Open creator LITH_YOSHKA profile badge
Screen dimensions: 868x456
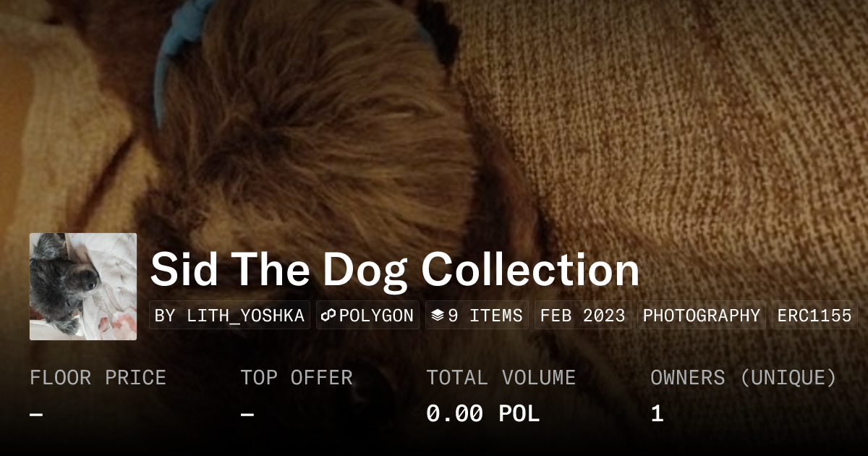pos(230,316)
